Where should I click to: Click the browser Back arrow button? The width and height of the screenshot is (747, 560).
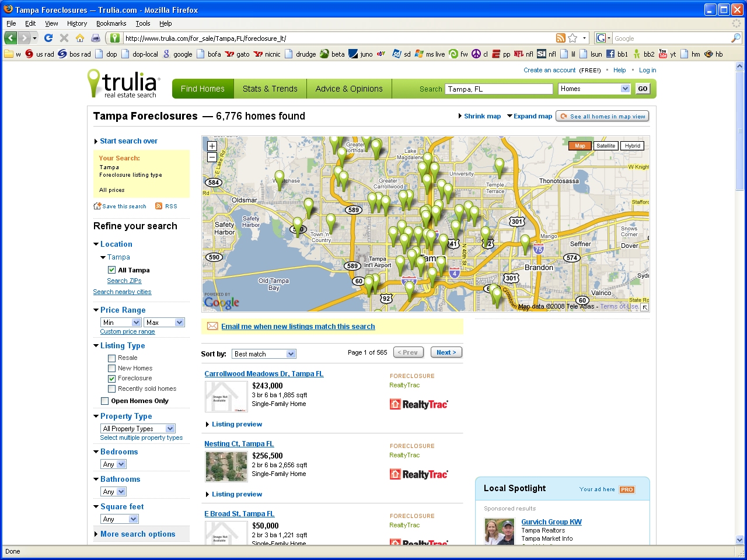[11, 38]
